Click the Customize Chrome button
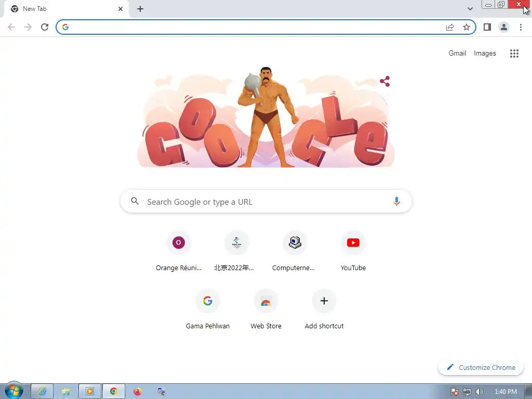This screenshot has width=532, height=399. point(481,367)
